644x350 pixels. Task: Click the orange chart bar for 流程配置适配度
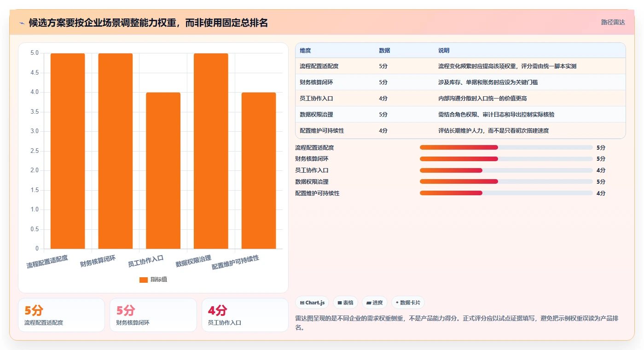click(x=68, y=151)
